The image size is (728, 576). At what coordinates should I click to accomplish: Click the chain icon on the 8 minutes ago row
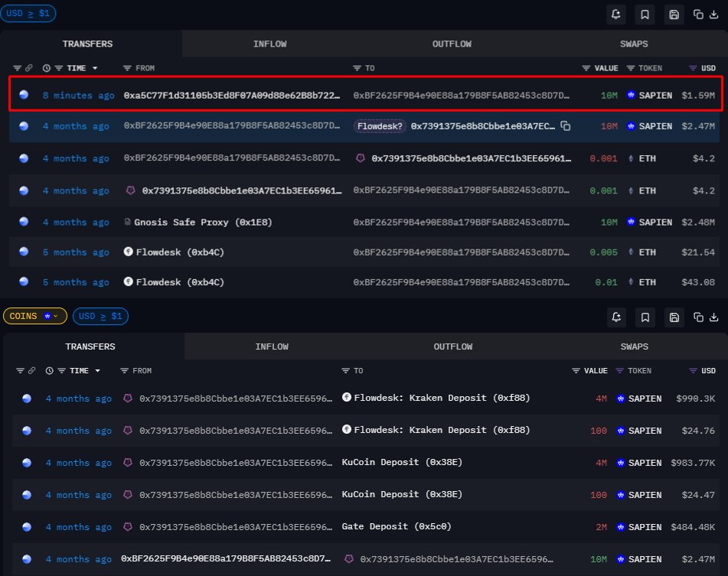24,96
